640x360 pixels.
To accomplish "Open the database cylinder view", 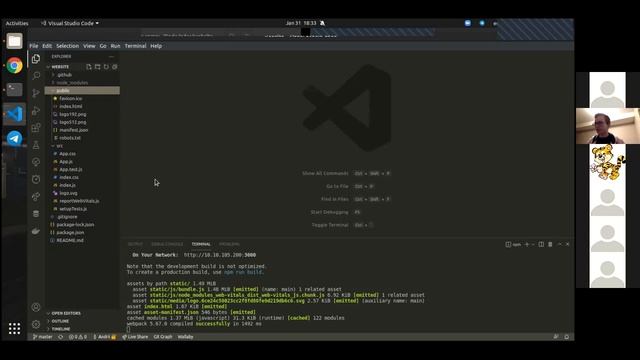I will pyautogui.click(x=36, y=213).
